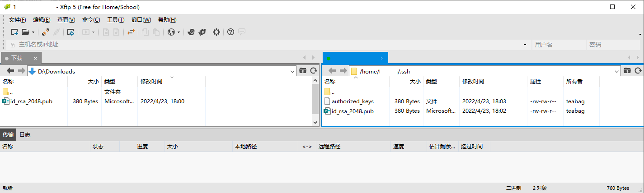The width and height of the screenshot is (644, 193).
Task: Go back in remote pane
Action: [x=332, y=71]
